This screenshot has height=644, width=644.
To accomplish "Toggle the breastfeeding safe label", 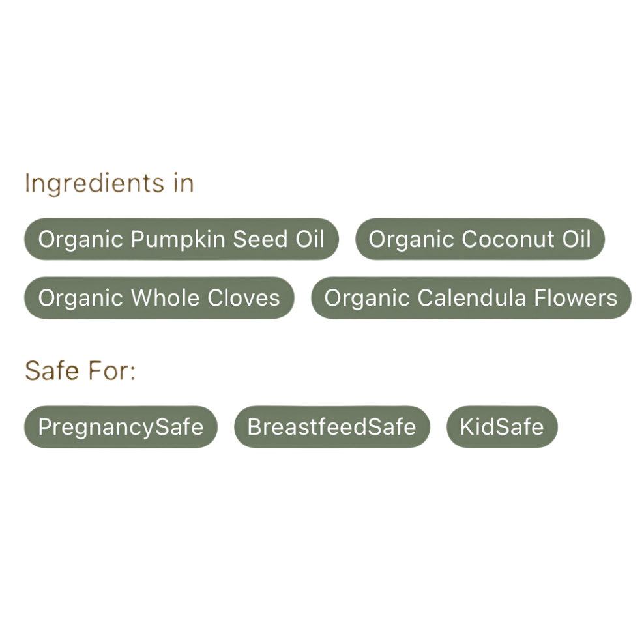I will click(332, 427).
